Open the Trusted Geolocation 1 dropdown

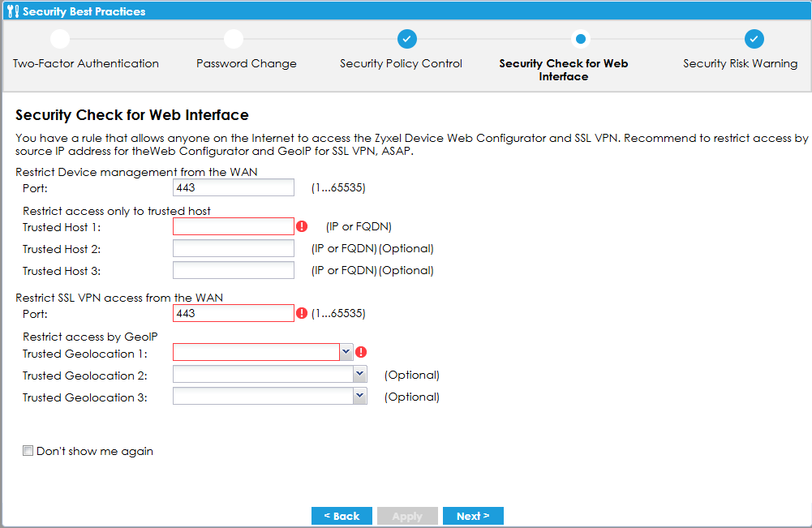pyautogui.click(x=346, y=352)
